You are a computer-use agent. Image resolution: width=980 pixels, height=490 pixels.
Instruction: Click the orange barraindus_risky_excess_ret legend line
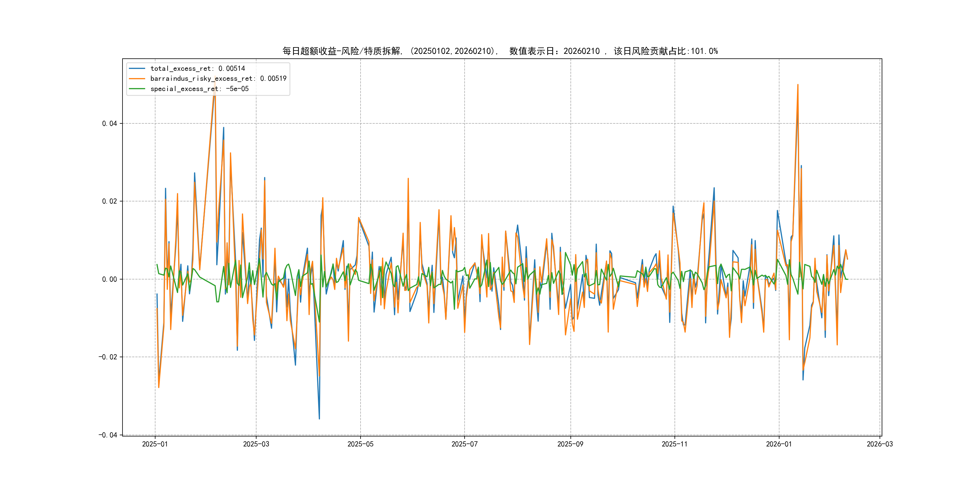click(137, 79)
